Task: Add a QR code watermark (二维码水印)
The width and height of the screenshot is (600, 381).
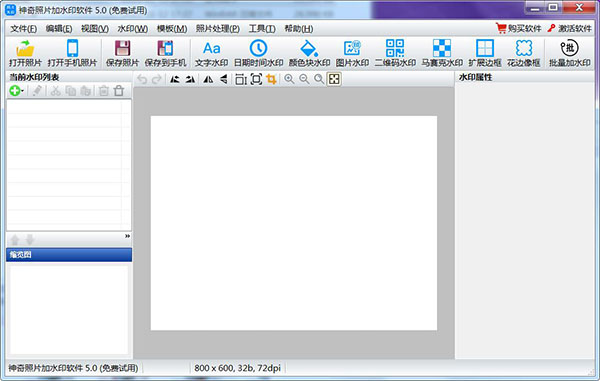Action: tap(395, 53)
